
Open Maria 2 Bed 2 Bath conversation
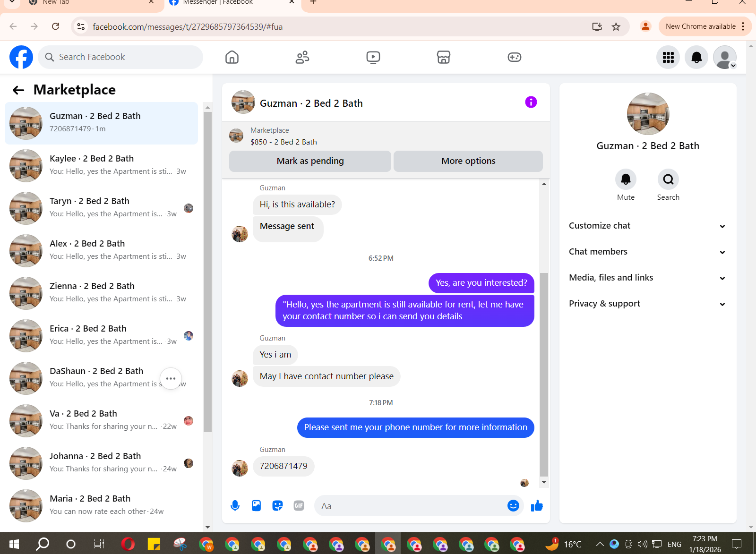coord(102,505)
